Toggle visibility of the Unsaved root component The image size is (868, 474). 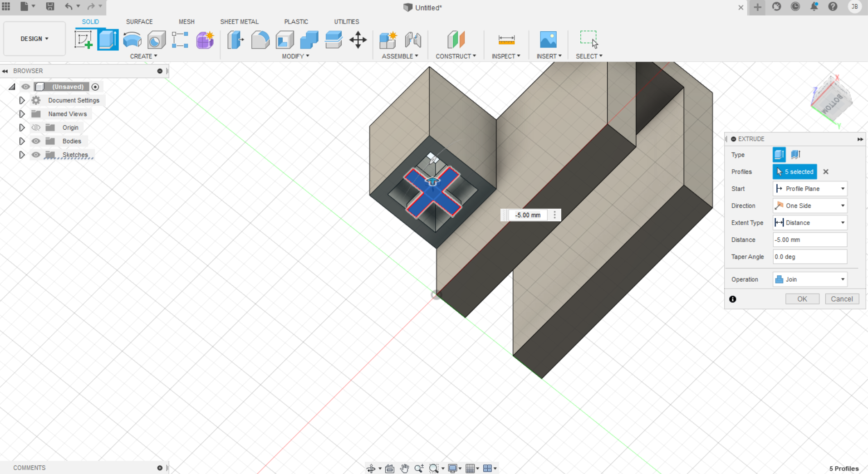25,87
